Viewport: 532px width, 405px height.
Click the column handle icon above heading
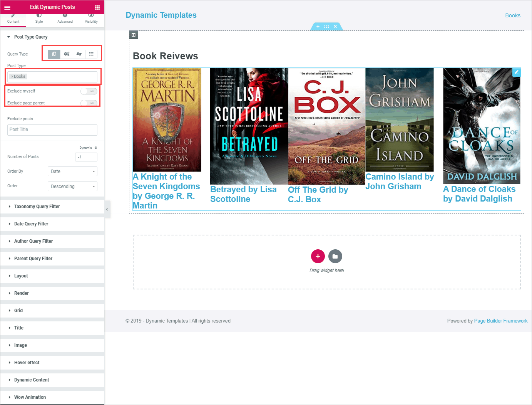134,35
